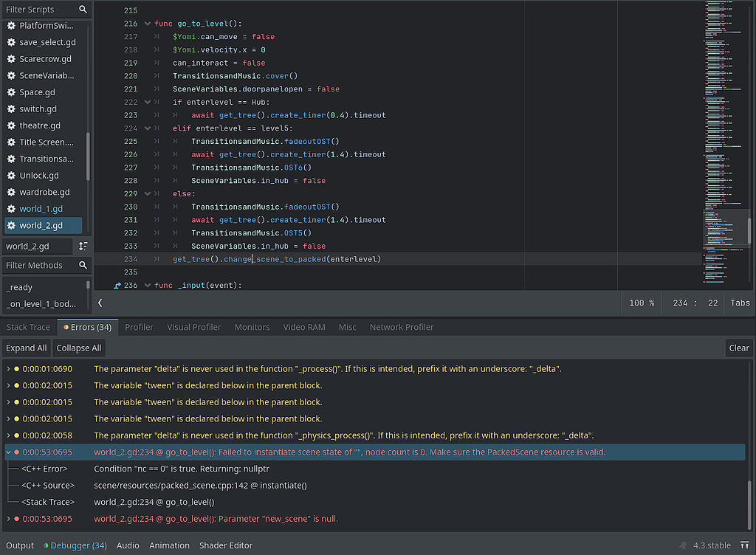This screenshot has height=555, width=756.
Task: Clear the errors list with the Clear button
Action: point(739,348)
